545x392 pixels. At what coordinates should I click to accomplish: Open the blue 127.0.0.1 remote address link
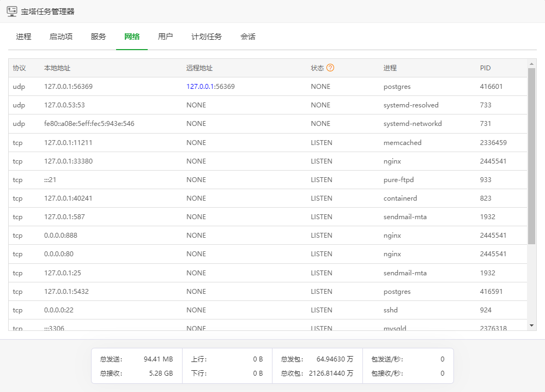(x=200, y=87)
